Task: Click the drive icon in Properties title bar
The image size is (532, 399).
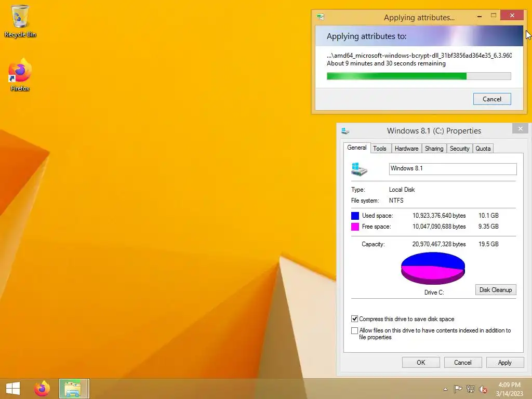Action: (x=345, y=130)
